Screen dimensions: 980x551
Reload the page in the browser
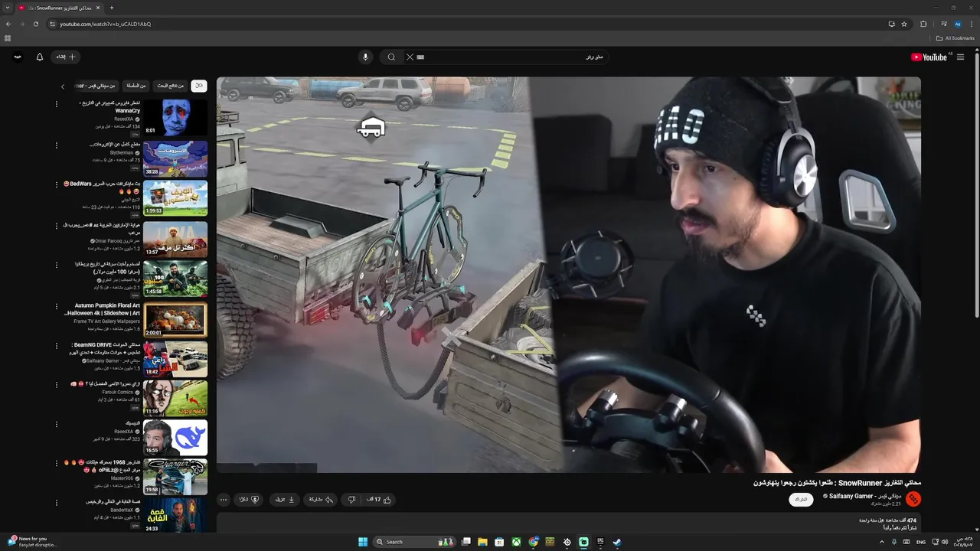pyautogui.click(x=35, y=24)
